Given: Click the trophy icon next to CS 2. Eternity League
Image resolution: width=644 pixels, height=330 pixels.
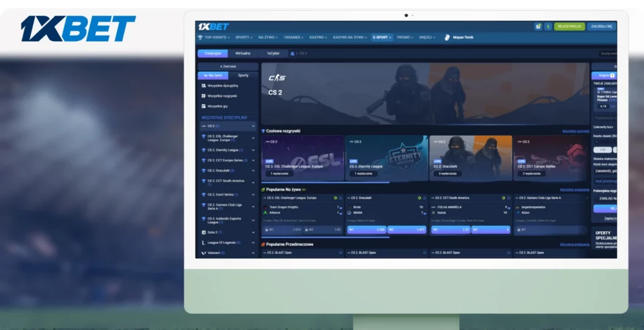Looking at the screenshot, I should pyautogui.click(x=203, y=150).
